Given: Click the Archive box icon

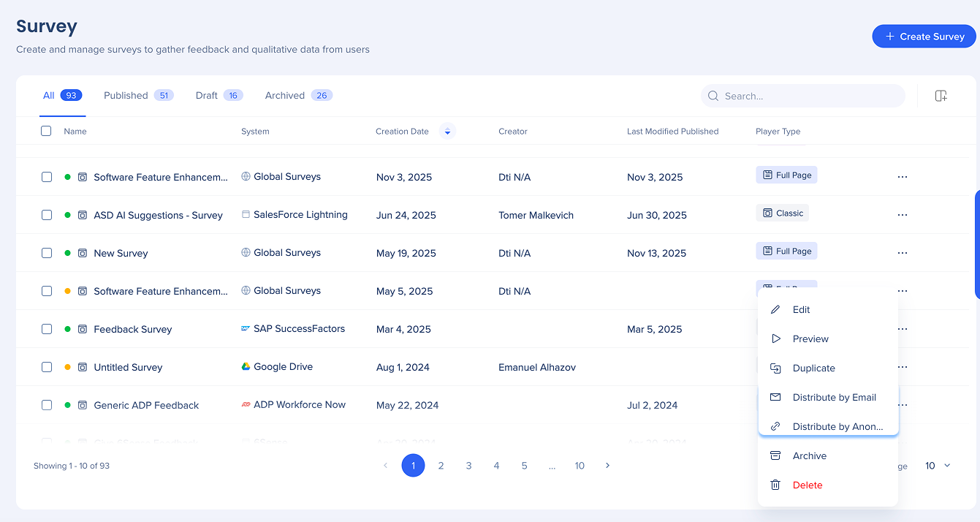Looking at the screenshot, I should coord(775,456).
